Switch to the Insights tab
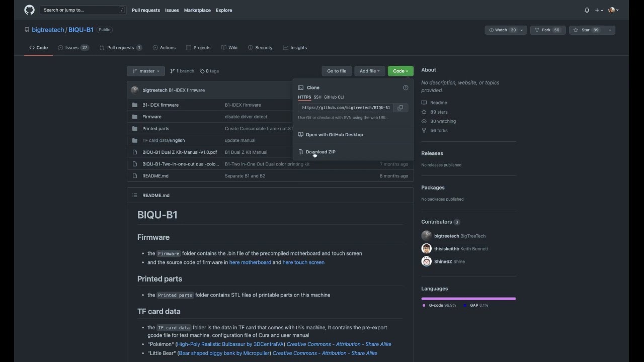 point(295,48)
